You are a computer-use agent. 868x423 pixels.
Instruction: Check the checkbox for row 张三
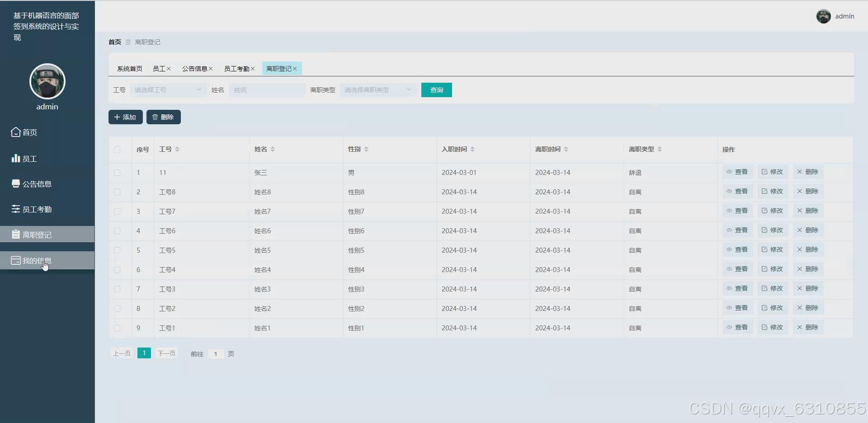pyautogui.click(x=117, y=173)
